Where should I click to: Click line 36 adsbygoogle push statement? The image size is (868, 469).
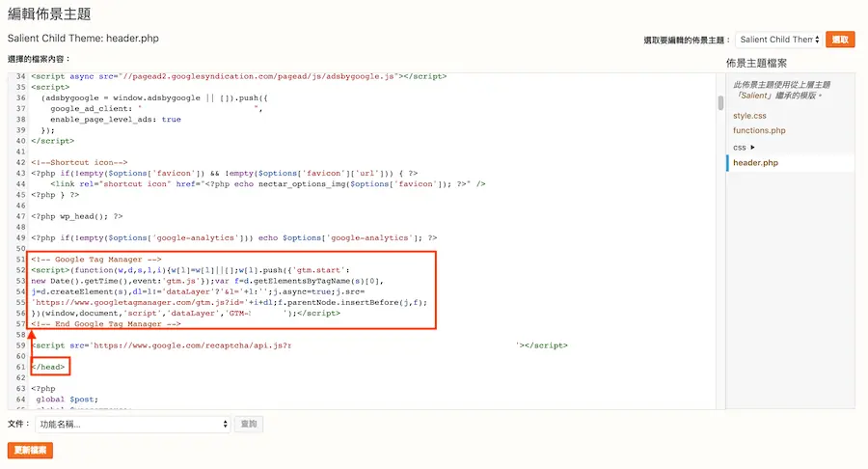click(x=154, y=97)
